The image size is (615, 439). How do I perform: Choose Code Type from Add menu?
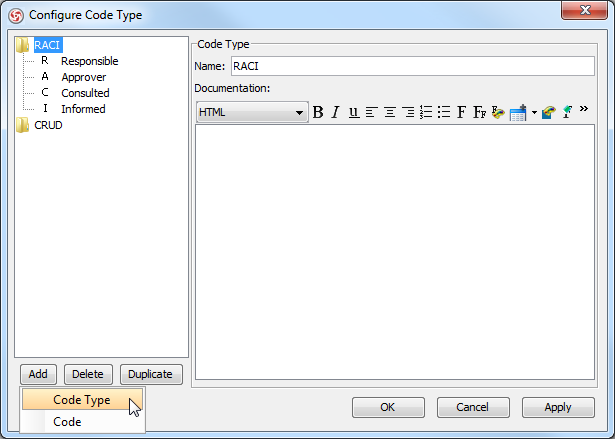[82, 400]
